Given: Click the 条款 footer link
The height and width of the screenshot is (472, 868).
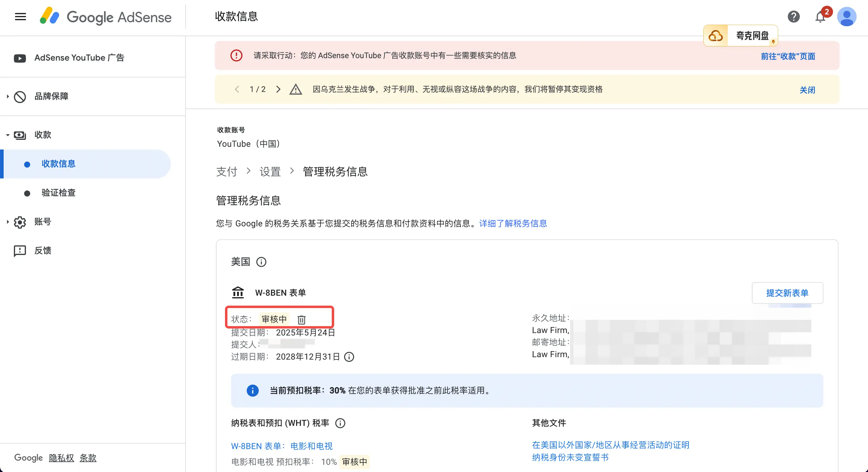Looking at the screenshot, I should [x=88, y=458].
